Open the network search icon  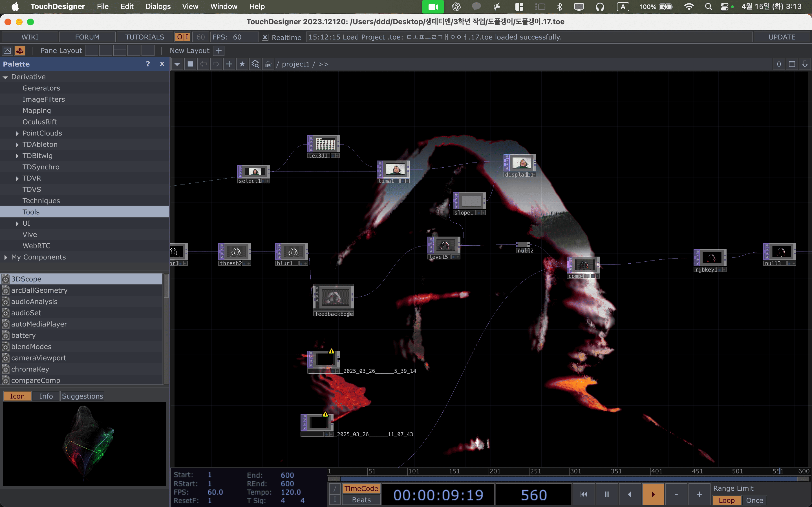tap(255, 64)
